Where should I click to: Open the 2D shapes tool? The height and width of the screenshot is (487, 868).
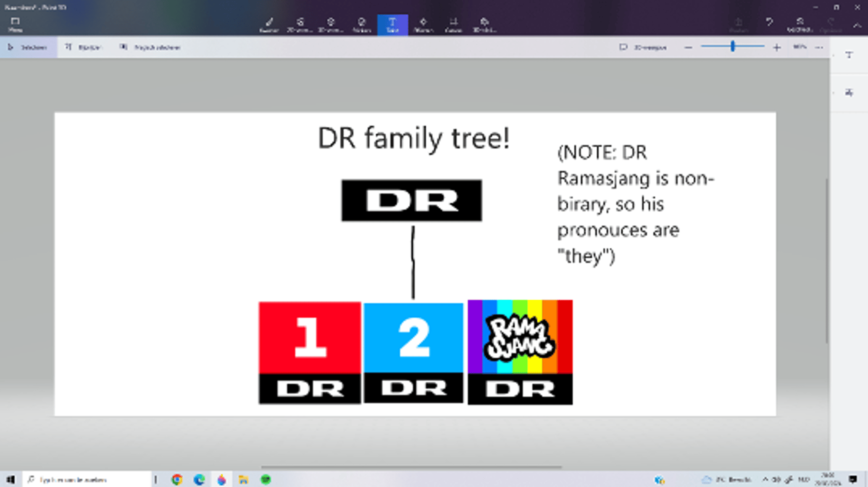(x=300, y=24)
